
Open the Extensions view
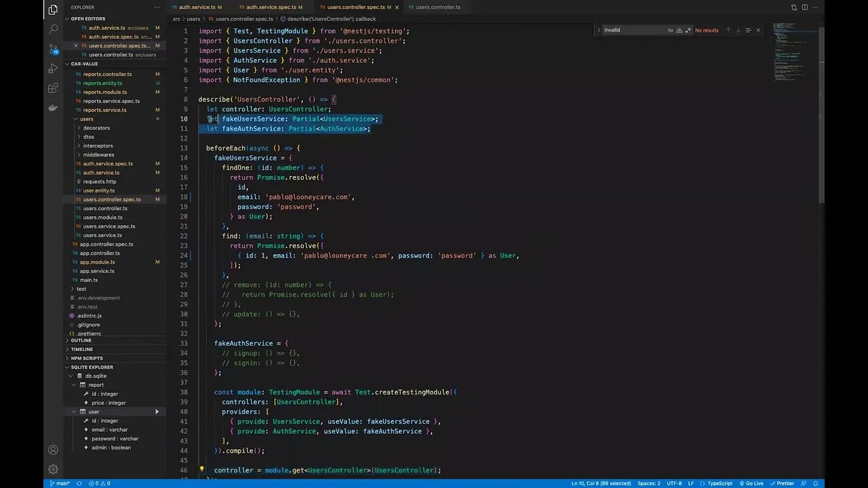click(53, 88)
